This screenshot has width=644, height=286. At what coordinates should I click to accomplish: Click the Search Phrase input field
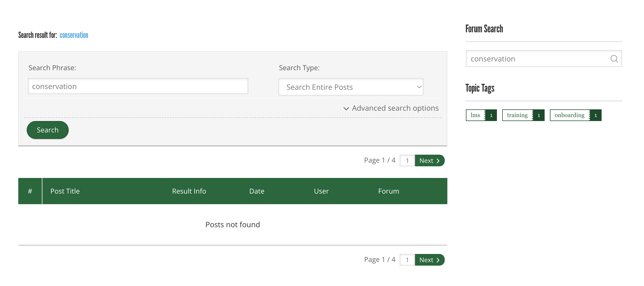pyautogui.click(x=138, y=86)
